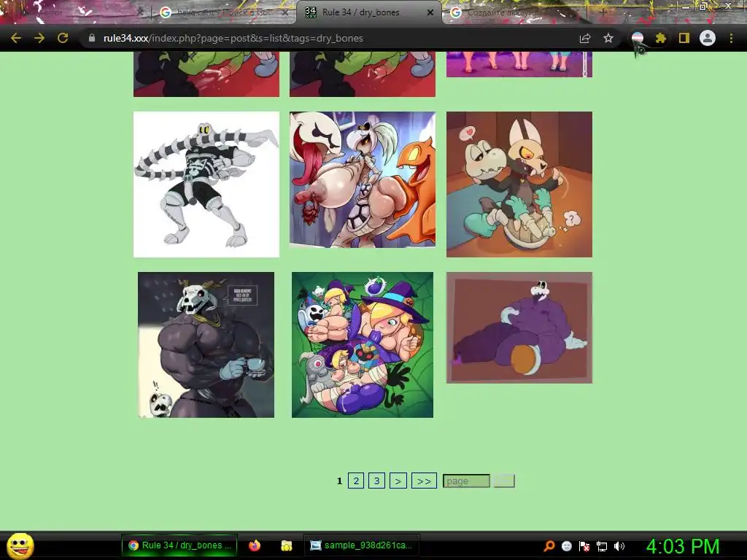The height and width of the screenshot is (560, 747).
Task: View site information via lock icon
Action: tap(92, 38)
